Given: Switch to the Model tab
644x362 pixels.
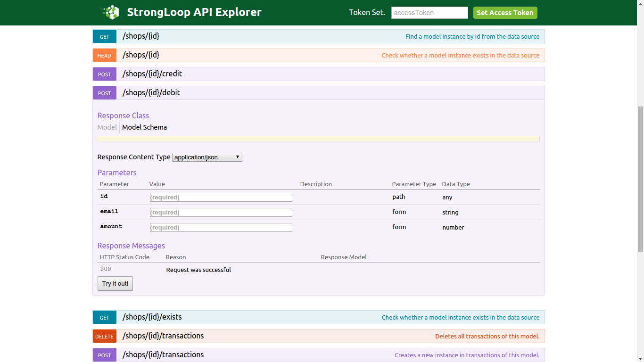Looking at the screenshot, I should tap(107, 127).
